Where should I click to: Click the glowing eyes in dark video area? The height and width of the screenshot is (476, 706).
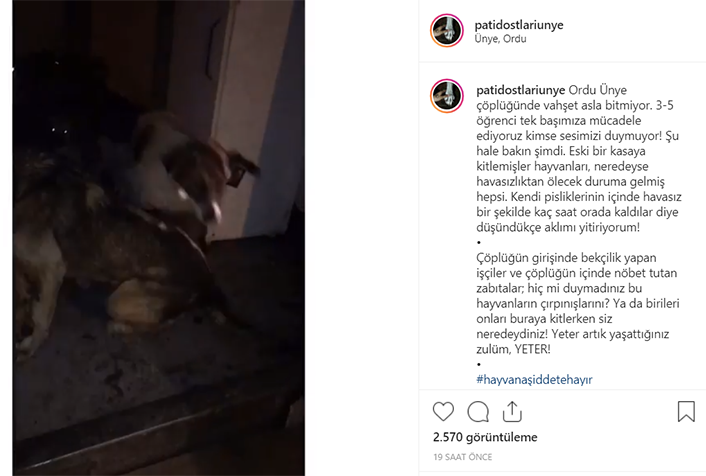(x=59, y=131)
